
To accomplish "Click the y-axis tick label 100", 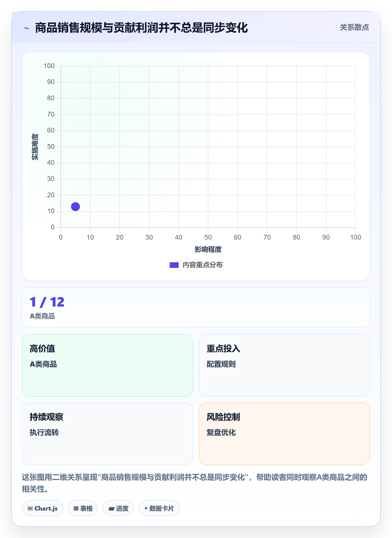I will coord(49,66).
